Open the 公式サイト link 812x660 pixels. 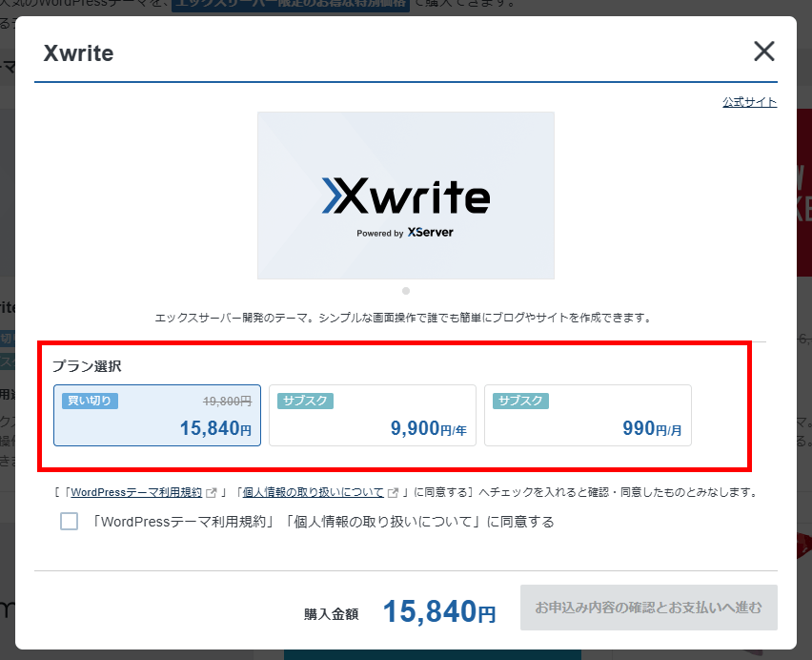click(749, 101)
